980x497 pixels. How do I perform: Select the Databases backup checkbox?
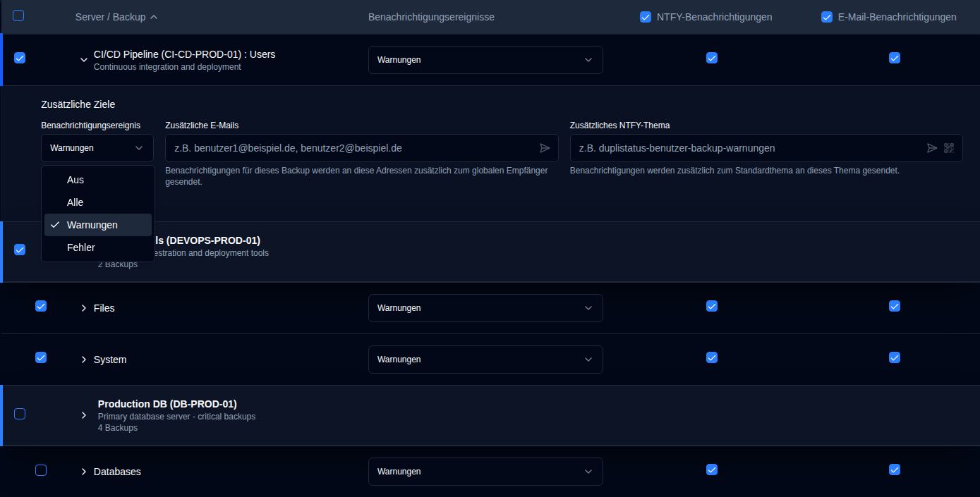(x=41, y=470)
